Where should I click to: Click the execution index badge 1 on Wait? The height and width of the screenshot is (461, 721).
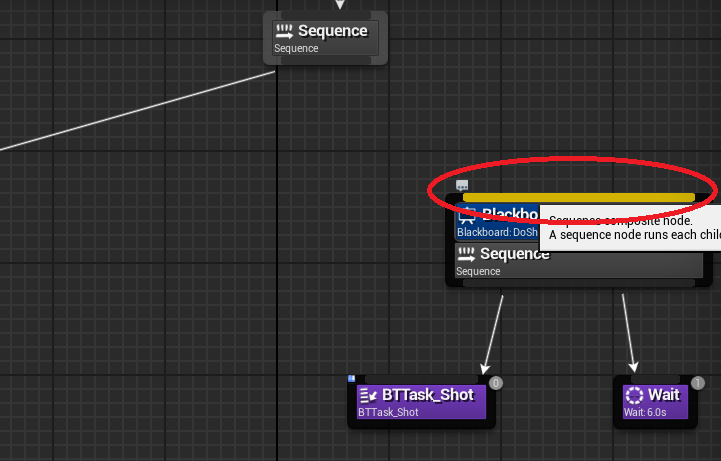coord(698,383)
